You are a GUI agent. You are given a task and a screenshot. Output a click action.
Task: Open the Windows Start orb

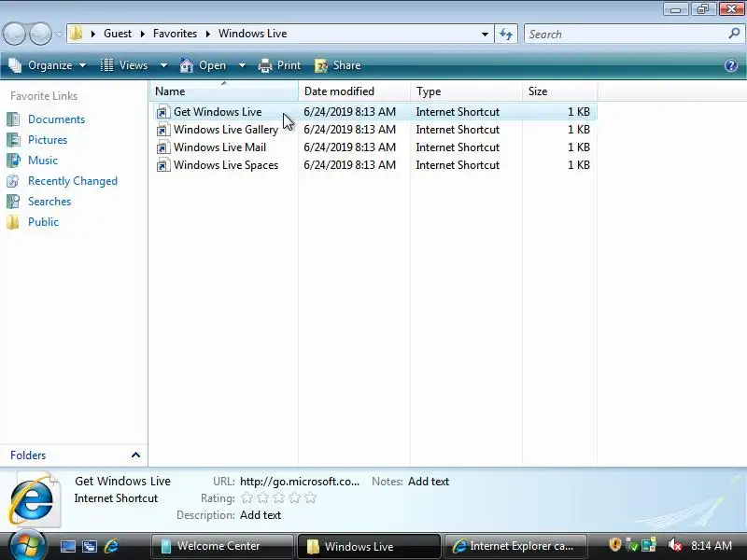(x=28, y=545)
